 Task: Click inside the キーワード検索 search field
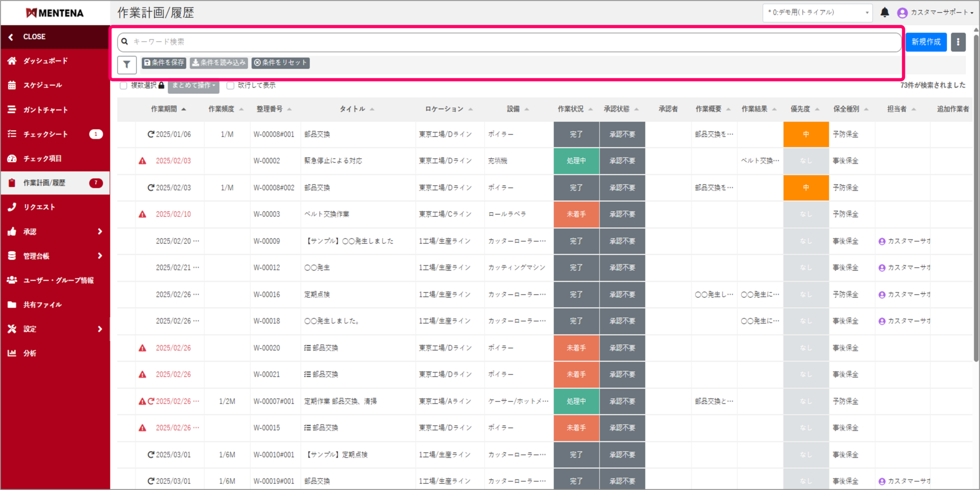tap(335, 42)
